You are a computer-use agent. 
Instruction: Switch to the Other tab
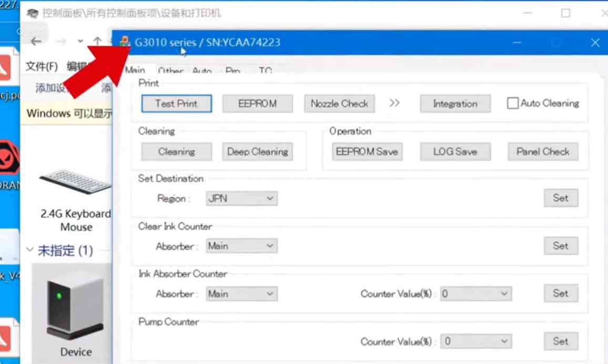[x=170, y=71]
